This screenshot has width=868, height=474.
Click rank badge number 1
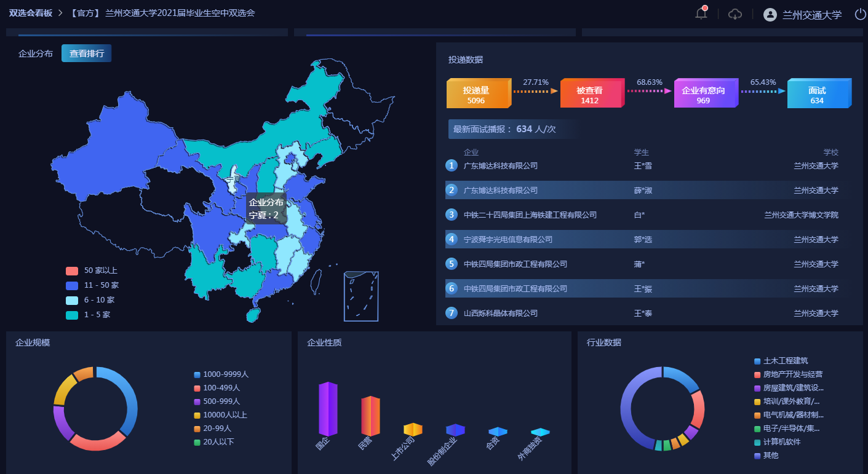[452, 165]
